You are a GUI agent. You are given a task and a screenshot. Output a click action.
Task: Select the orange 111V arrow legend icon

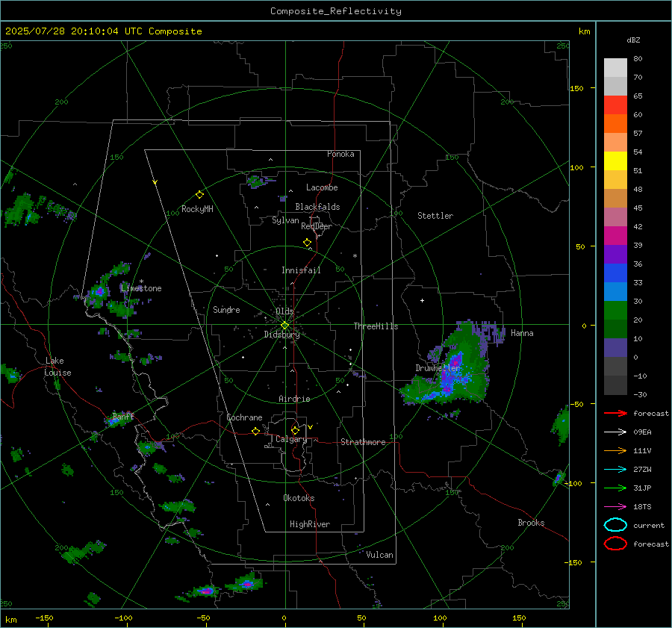pyautogui.click(x=615, y=450)
